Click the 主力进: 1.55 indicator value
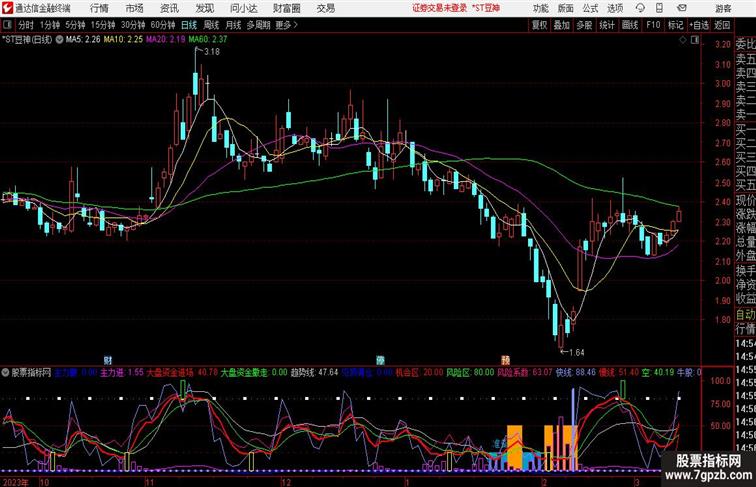756x487 pixels. point(122,372)
